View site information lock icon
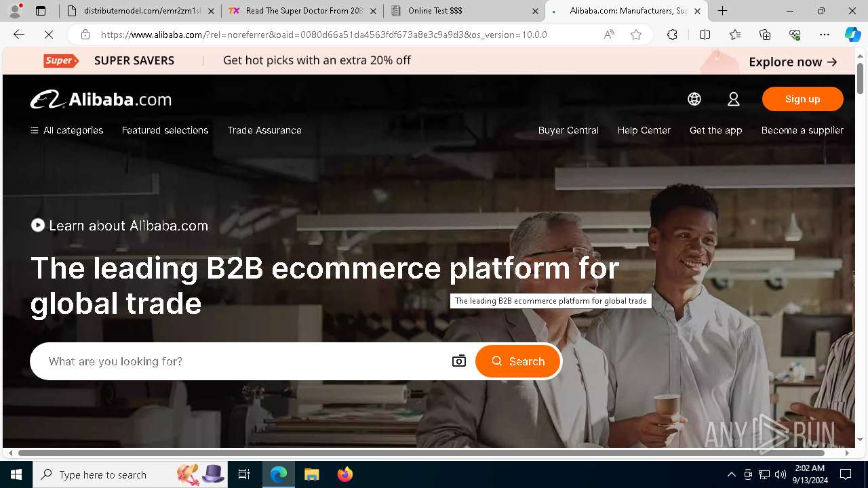 point(85,35)
